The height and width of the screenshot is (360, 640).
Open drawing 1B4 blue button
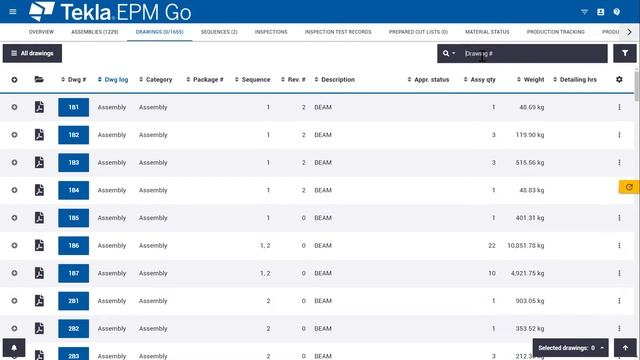(73, 190)
